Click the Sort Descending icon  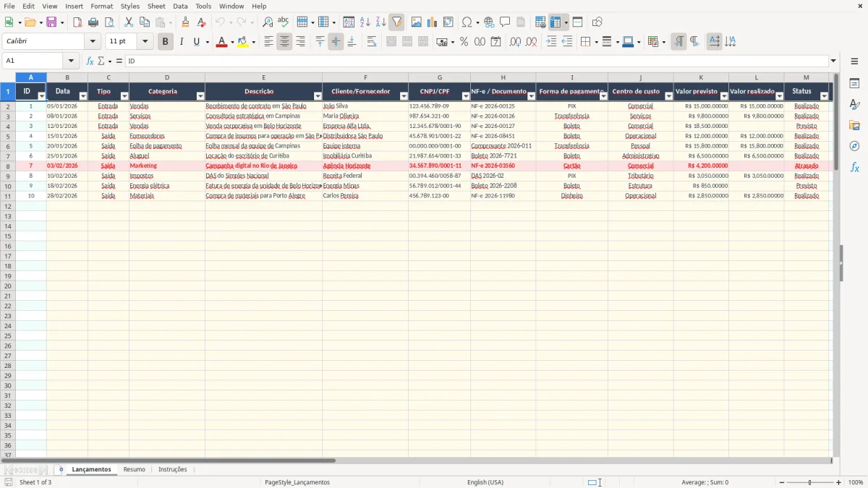pyautogui.click(x=380, y=22)
